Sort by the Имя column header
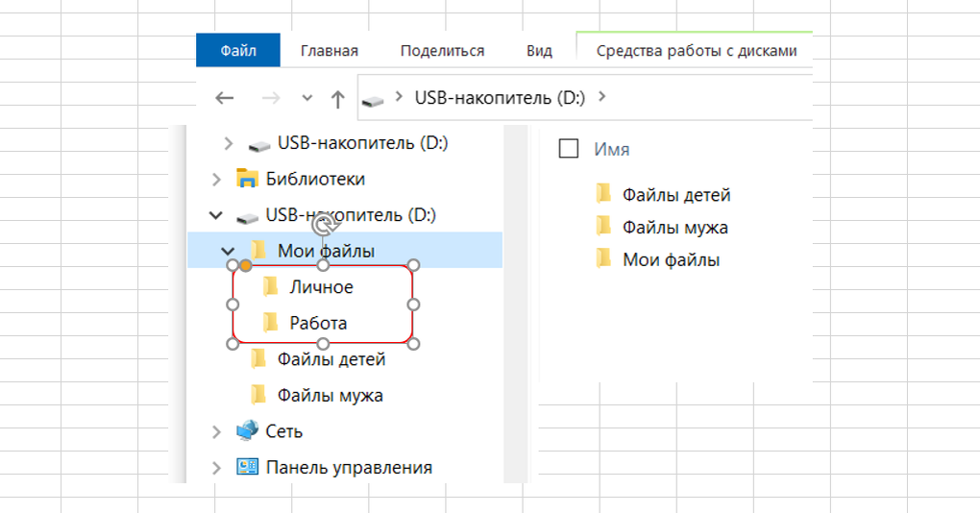Image resolution: width=980 pixels, height=513 pixels. coord(611,149)
